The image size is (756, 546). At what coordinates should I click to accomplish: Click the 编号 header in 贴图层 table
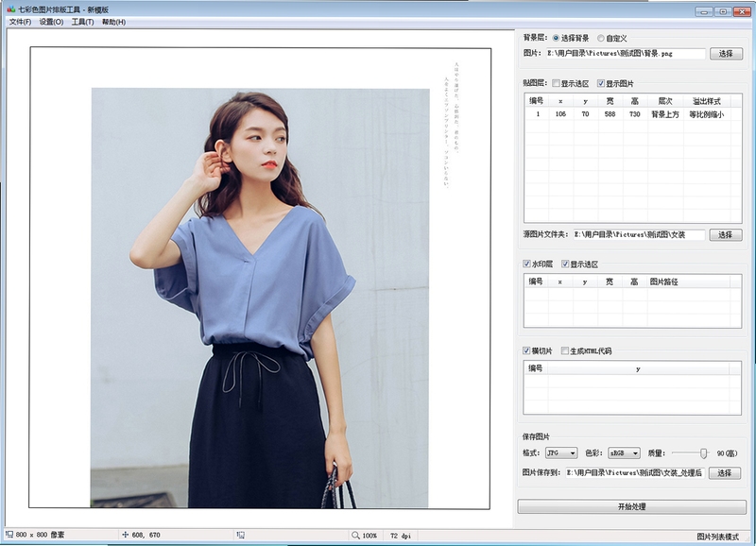(536, 101)
